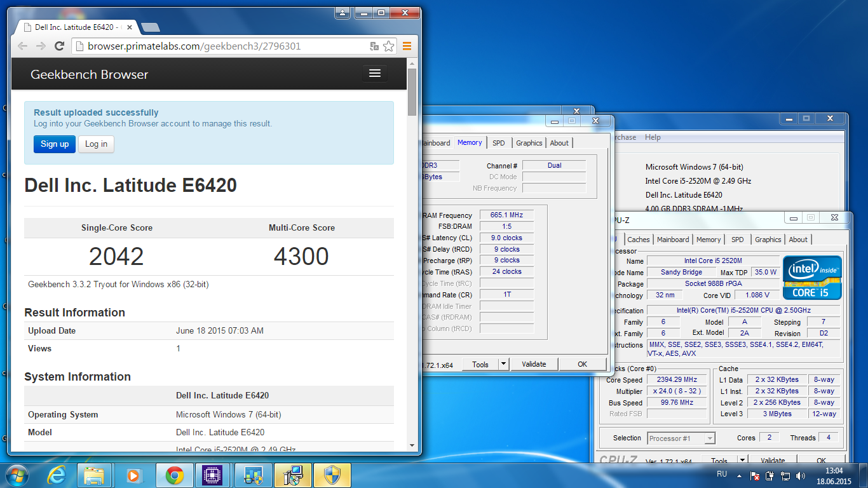Open the media player from the taskbar

(133, 475)
